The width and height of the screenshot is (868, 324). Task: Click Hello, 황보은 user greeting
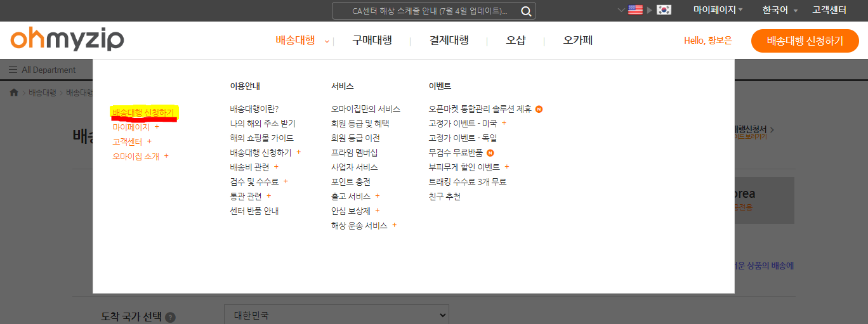[x=708, y=41]
